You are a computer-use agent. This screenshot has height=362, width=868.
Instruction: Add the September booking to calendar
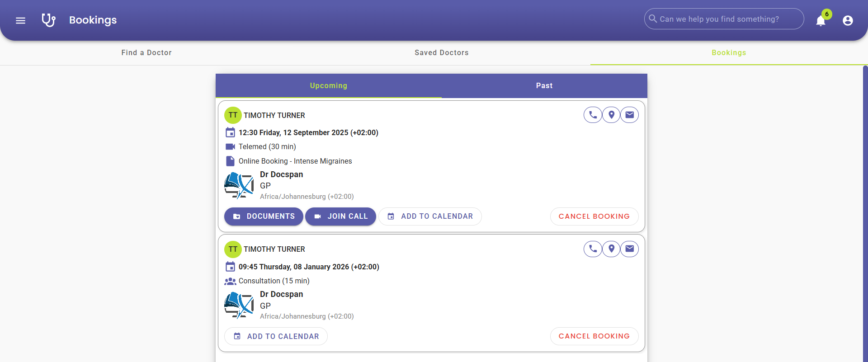(x=430, y=216)
